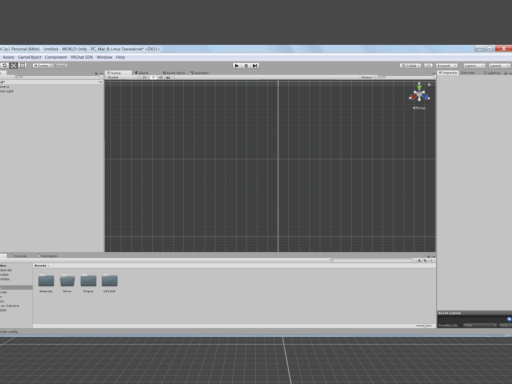
Task: Open the VRCSDK folder in Assets
Action: [109, 283]
